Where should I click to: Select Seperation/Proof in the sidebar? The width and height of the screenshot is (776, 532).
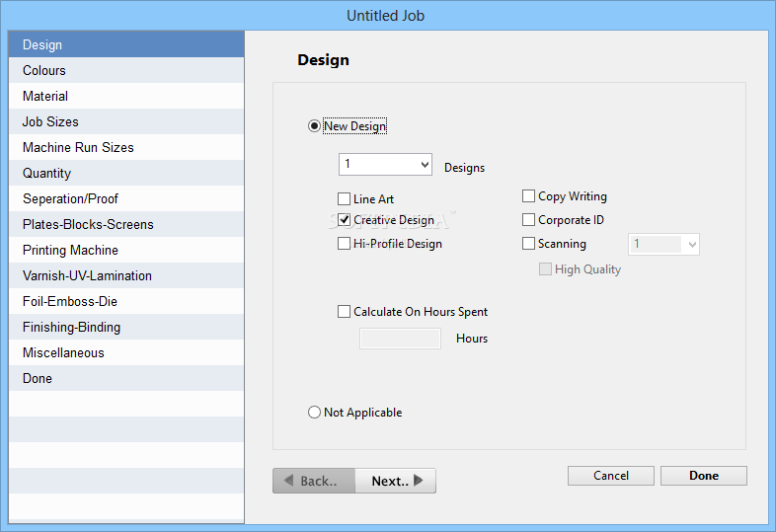point(126,199)
